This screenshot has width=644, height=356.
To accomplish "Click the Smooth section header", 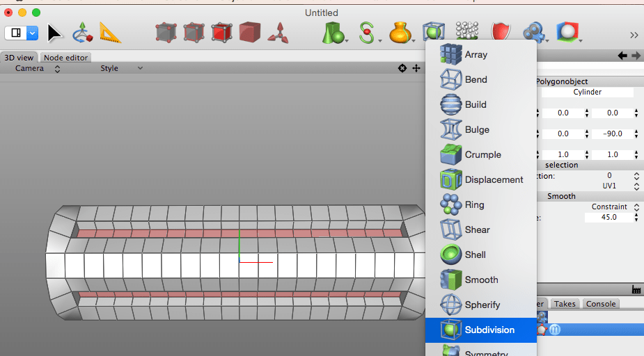I will coord(590,196).
